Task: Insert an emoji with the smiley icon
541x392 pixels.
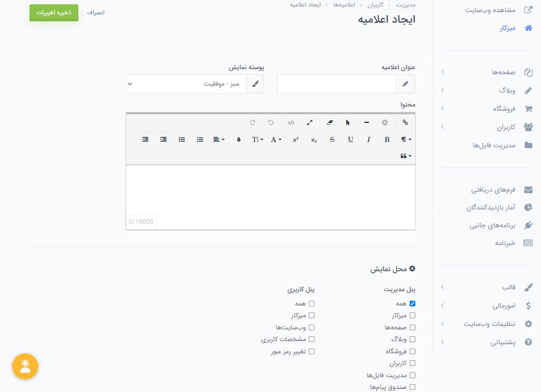Action: pos(385,123)
